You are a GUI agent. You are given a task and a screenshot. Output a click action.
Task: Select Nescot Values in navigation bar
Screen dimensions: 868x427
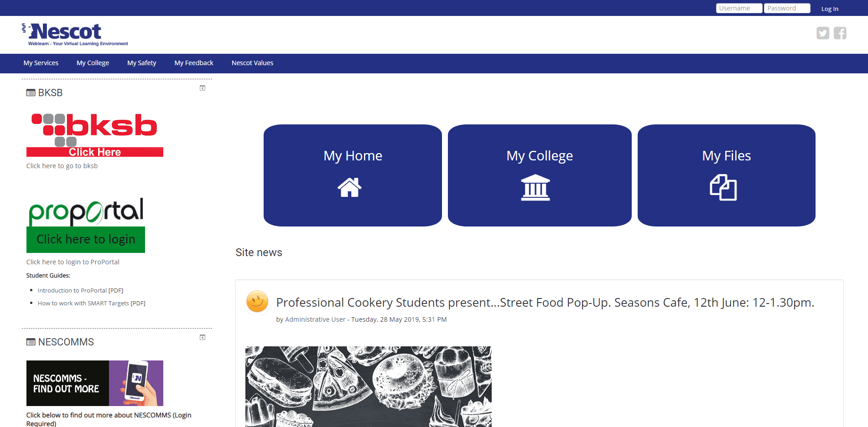tap(252, 63)
